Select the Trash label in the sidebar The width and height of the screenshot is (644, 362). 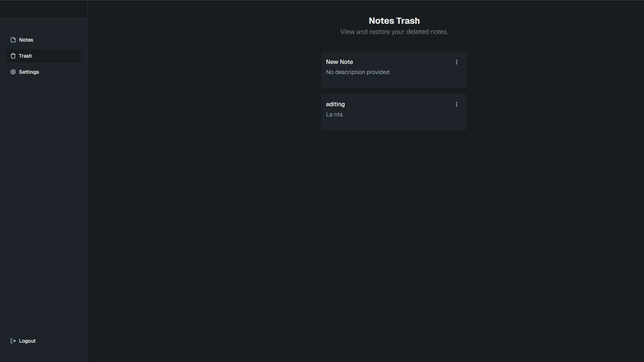[x=25, y=56]
